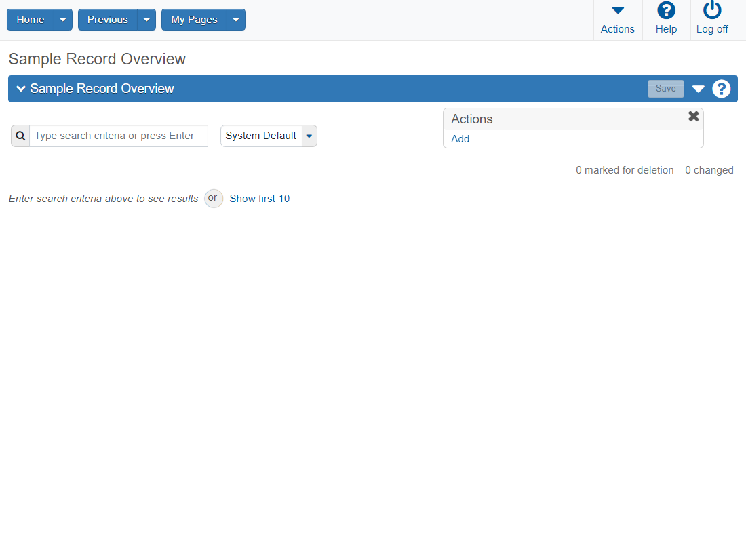Open the Home dropdown arrow

point(63,20)
